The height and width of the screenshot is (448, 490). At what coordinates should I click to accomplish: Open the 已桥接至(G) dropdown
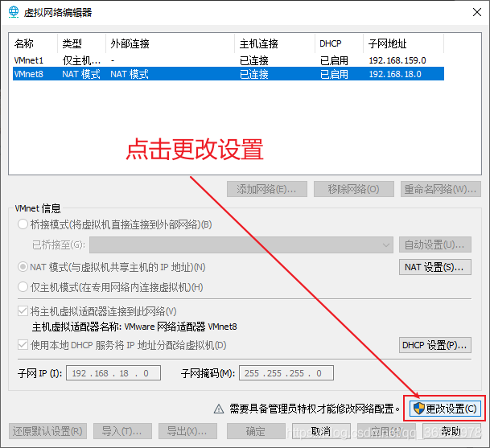(x=241, y=245)
